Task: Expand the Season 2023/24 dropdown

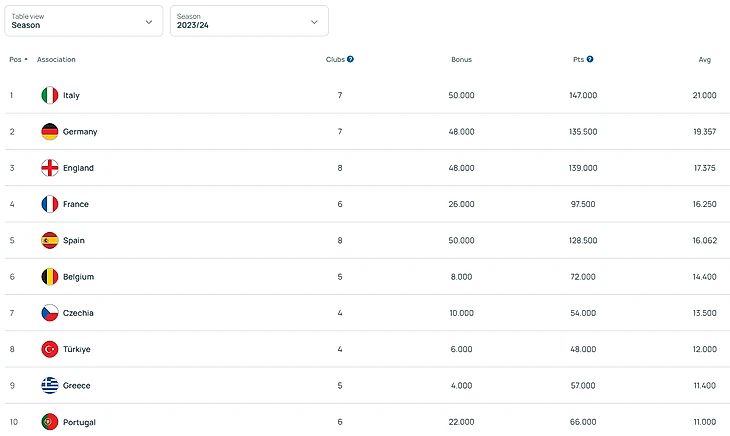Action: pos(249,21)
